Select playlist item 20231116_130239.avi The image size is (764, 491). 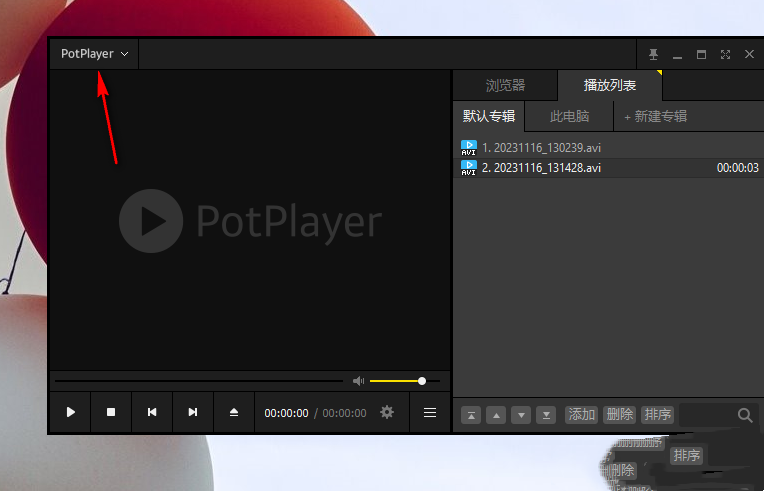pos(609,148)
